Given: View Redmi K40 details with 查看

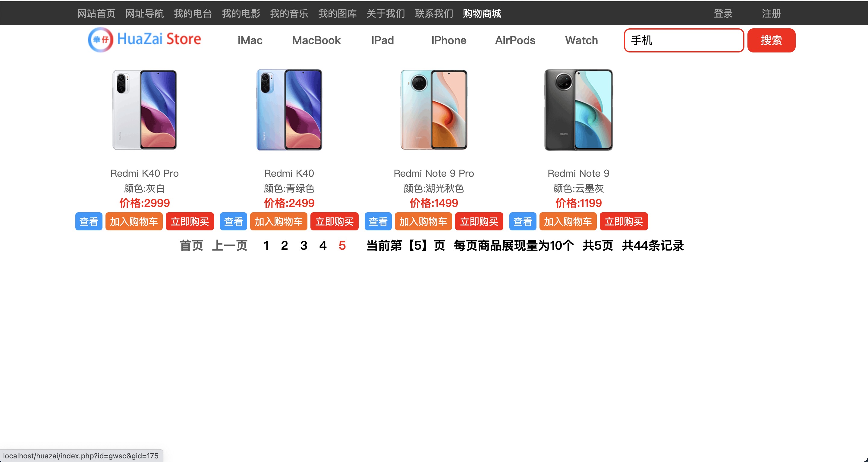Looking at the screenshot, I should 233,222.
